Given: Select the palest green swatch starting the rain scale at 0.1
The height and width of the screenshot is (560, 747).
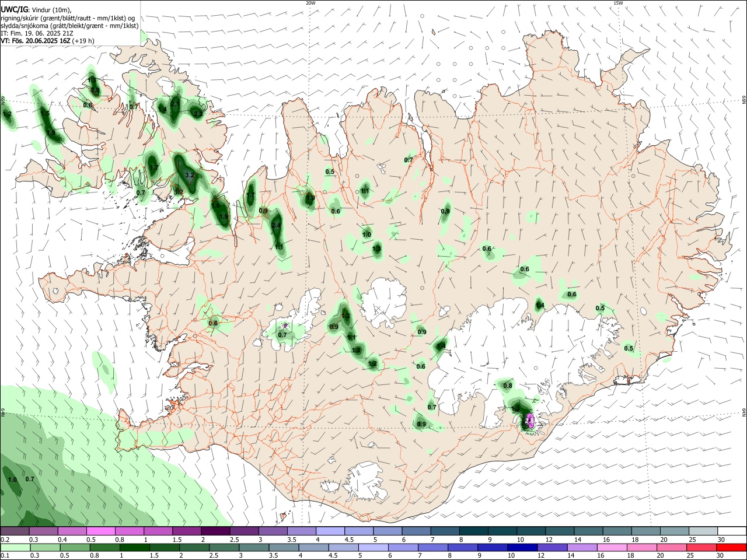Looking at the screenshot, I should [15, 547].
